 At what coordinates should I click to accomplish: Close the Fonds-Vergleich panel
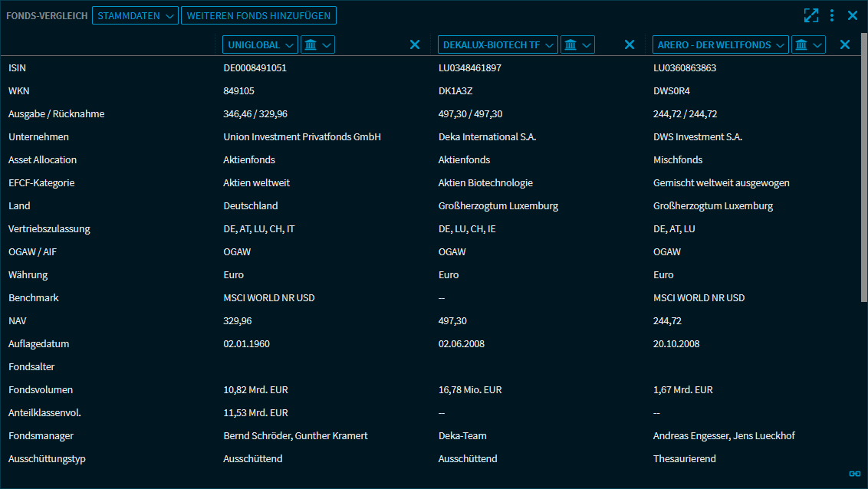point(852,15)
